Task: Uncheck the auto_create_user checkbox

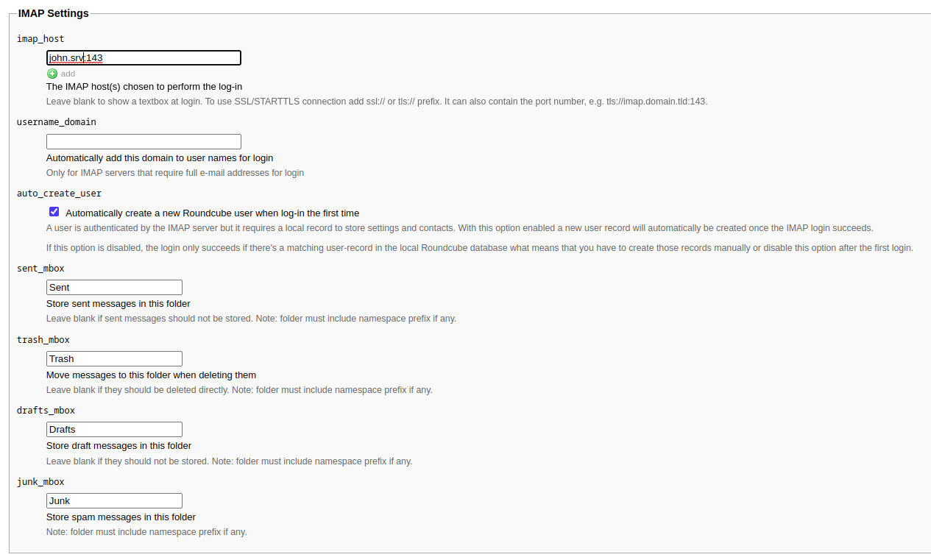Action: coord(54,212)
